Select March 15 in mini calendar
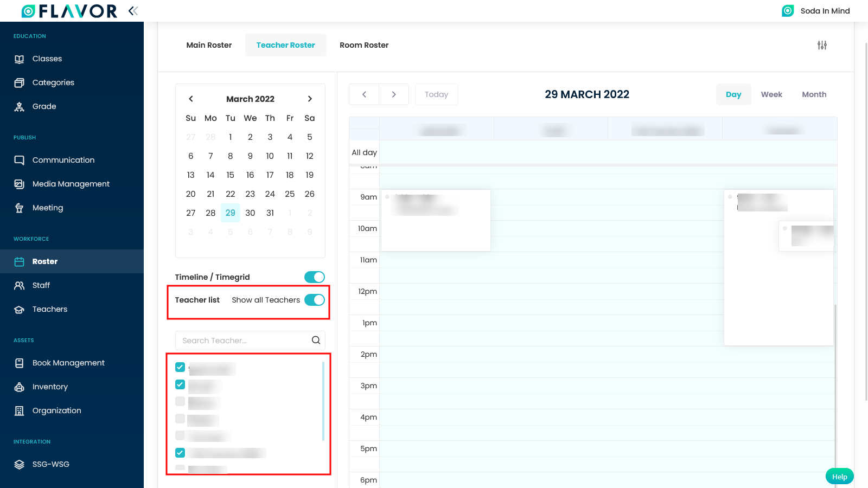Screen dimensions: 868x488 [231, 175]
